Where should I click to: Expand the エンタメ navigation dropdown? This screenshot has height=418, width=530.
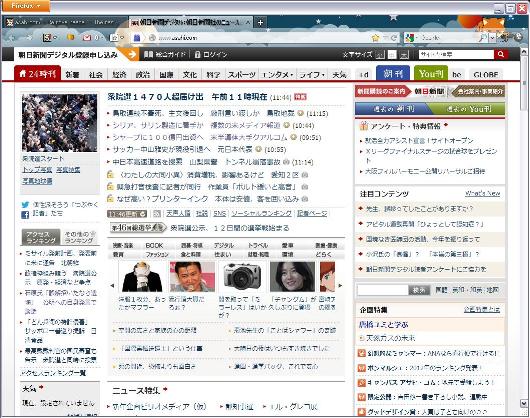pyautogui.click(x=278, y=74)
